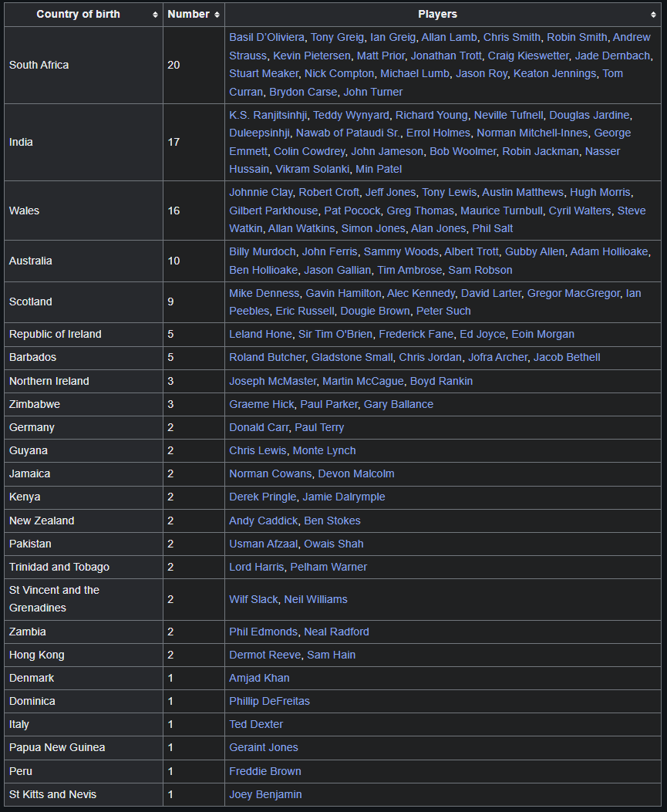Open Jofra Archer link
The width and height of the screenshot is (667, 812).
click(x=497, y=357)
